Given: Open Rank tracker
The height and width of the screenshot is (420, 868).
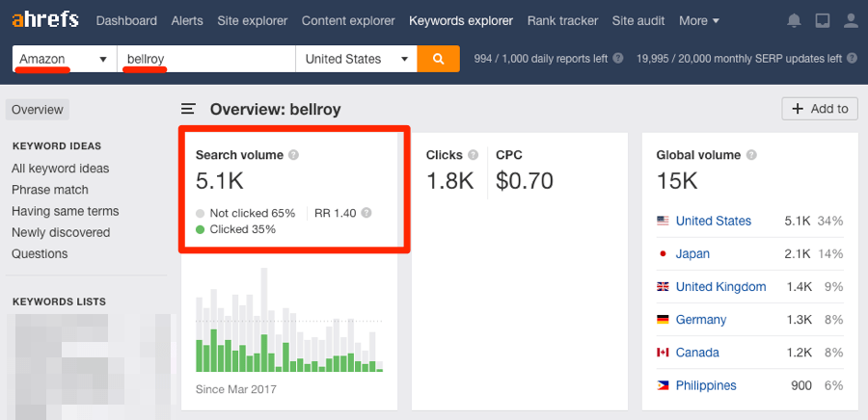Looking at the screenshot, I should pyautogui.click(x=562, y=21).
